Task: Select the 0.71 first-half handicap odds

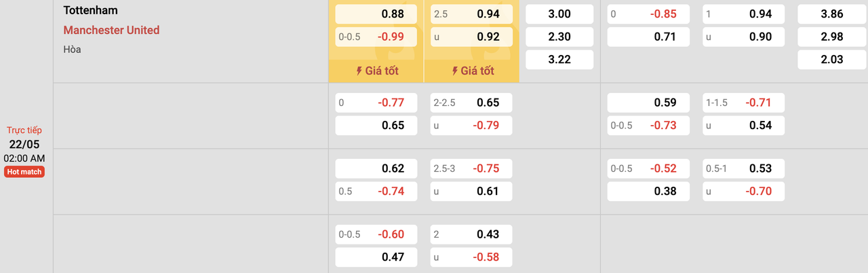Action: click(648, 37)
